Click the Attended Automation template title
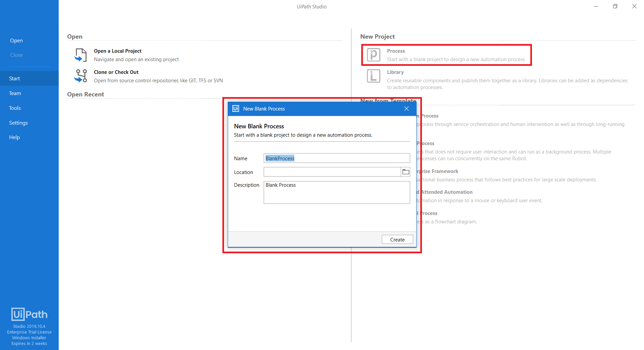The image size is (644, 350). point(444,192)
